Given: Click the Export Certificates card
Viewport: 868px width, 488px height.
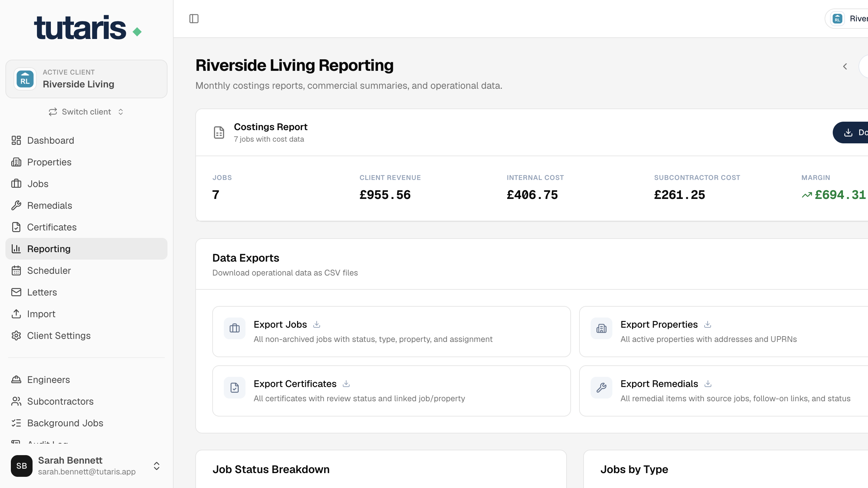Looking at the screenshot, I should tap(392, 391).
